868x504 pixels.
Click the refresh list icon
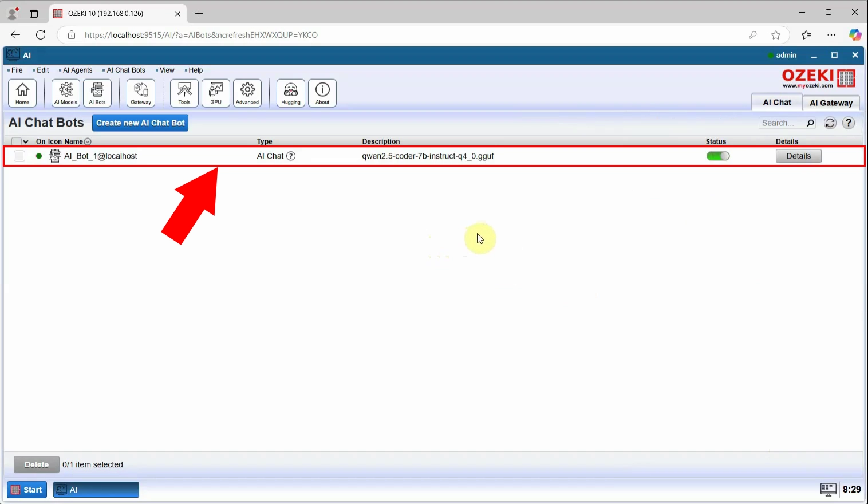tap(830, 123)
